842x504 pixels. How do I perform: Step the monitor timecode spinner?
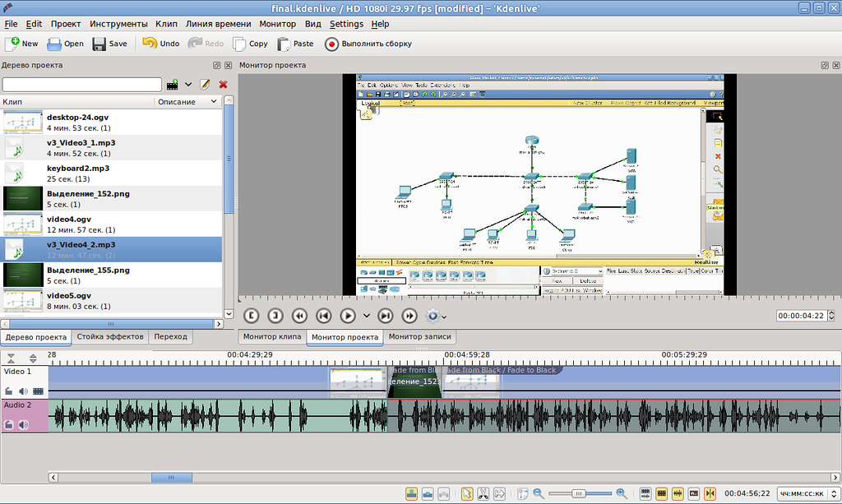pyautogui.click(x=831, y=316)
